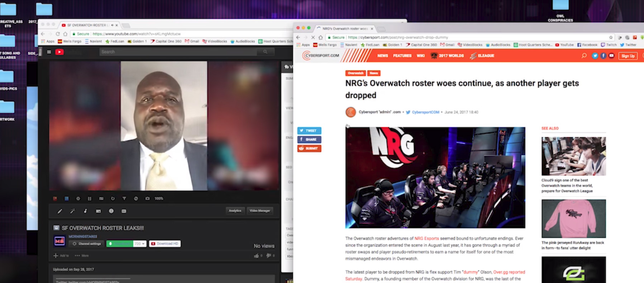Like the video with the thumbs up icon
The height and width of the screenshot is (283, 644).
[x=256, y=256]
